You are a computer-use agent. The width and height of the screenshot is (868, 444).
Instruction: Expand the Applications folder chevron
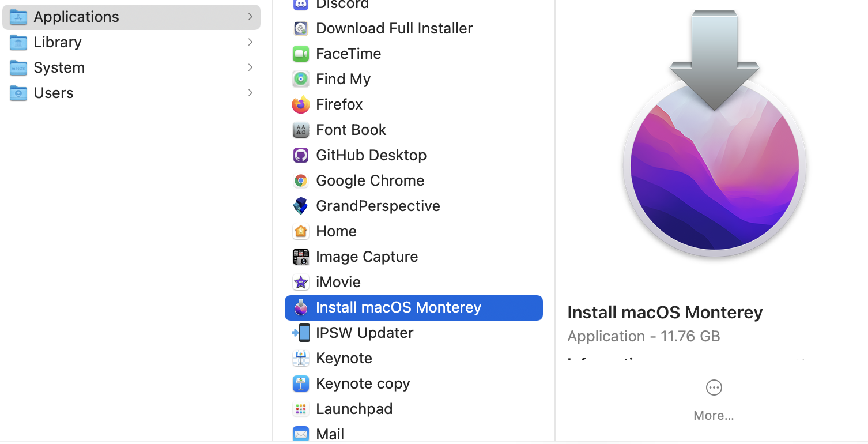pos(250,17)
